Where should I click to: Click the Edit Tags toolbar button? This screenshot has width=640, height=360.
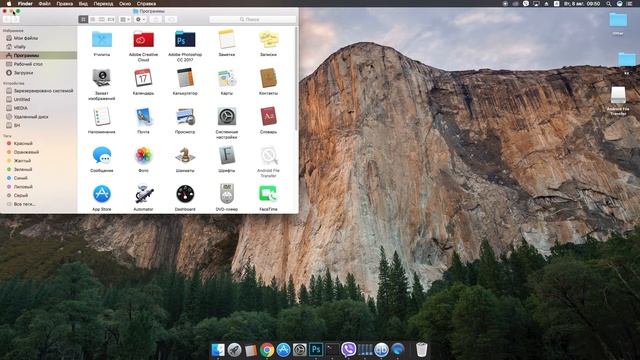pos(171,19)
